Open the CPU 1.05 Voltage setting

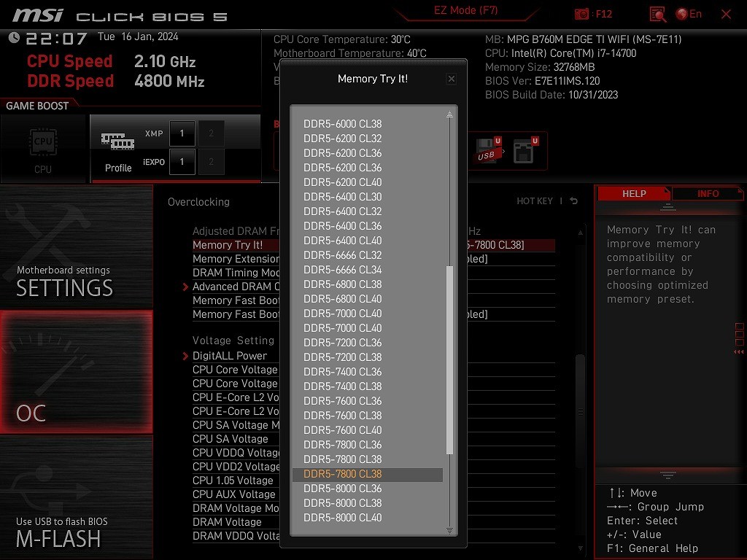(373, 481)
